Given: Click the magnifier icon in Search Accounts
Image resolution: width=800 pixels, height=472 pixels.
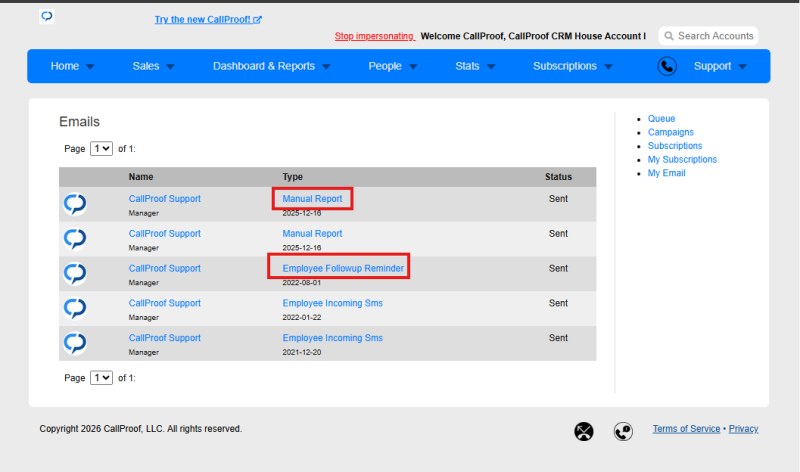Looking at the screenshot, I should point(669,36).
